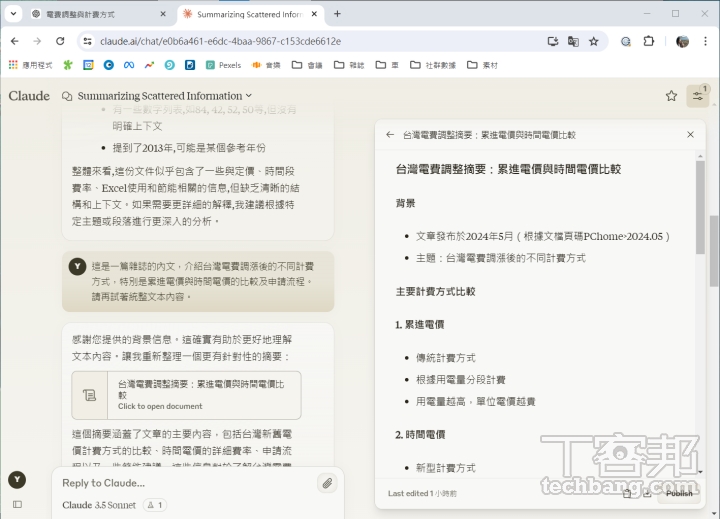The width and height of the screenshot is (720, 519).
Task: Open site information icon in address bar
Action: point(87,41)
